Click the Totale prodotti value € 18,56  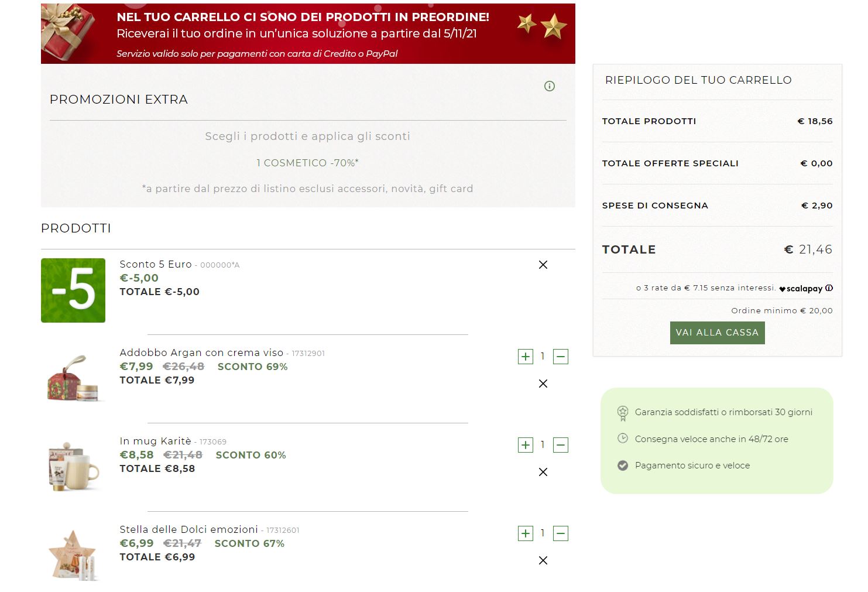tap(815, 121)
